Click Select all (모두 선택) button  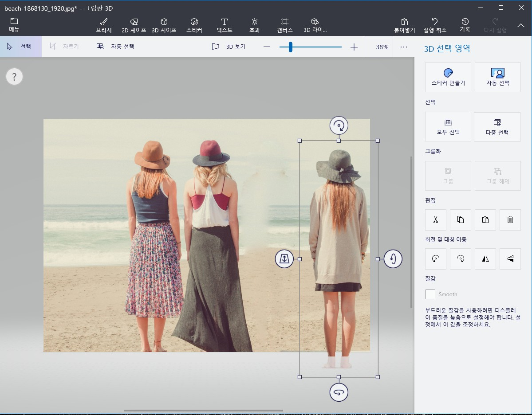[x=448, y=126]
